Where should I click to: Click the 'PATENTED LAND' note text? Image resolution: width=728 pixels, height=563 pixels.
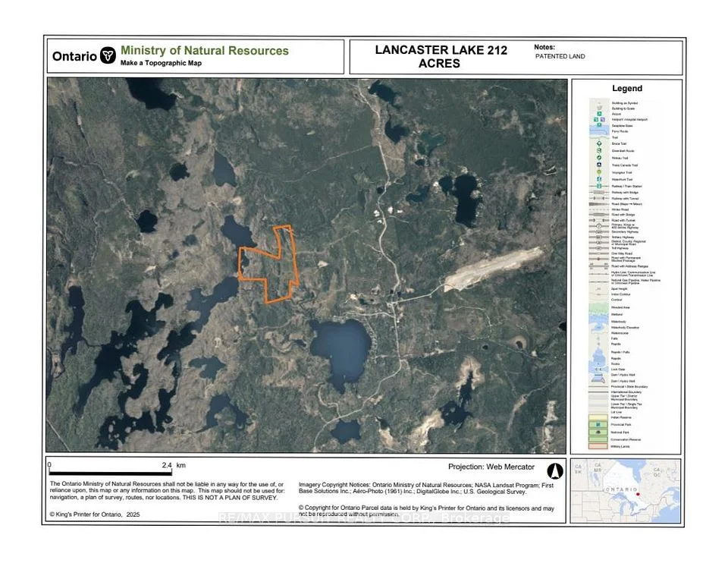pos(560,56)
